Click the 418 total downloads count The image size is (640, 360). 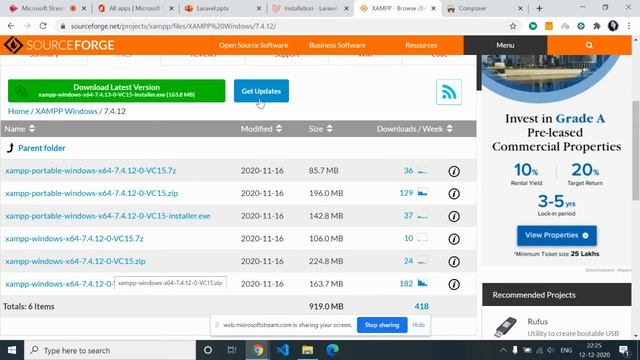pos(421,307)
